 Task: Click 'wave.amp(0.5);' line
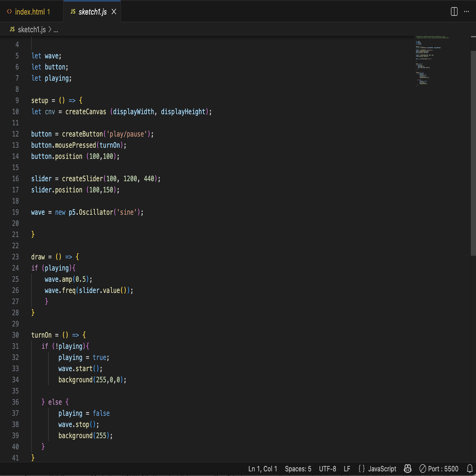point(68,280)
